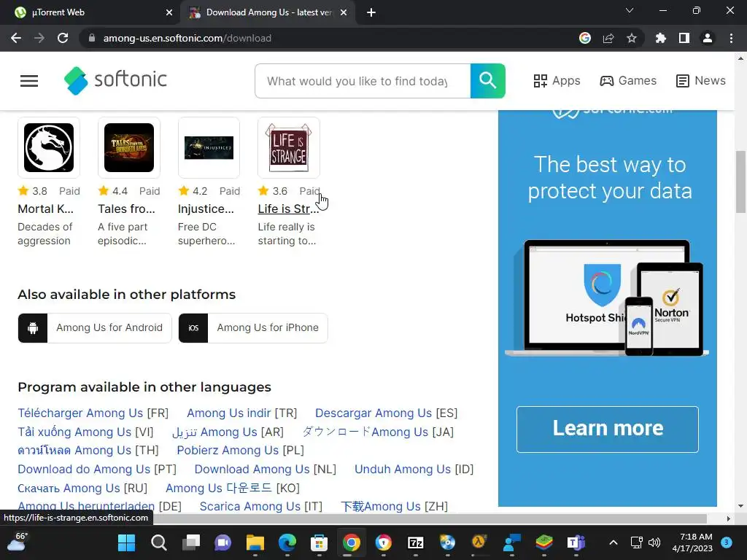747x560 pixels.
Task: Focus the Softonic search input field
Action: point(363,81)
